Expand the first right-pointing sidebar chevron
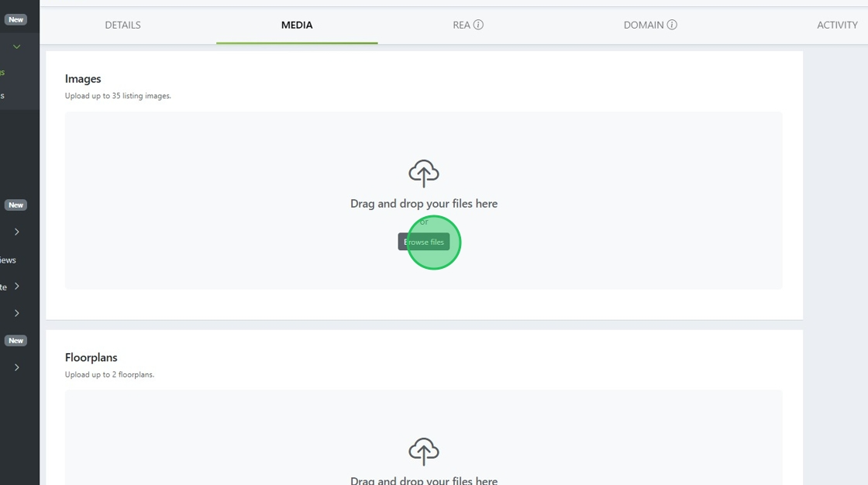The width and height of the screenshot is (868, 485). [x=16, y=232]
